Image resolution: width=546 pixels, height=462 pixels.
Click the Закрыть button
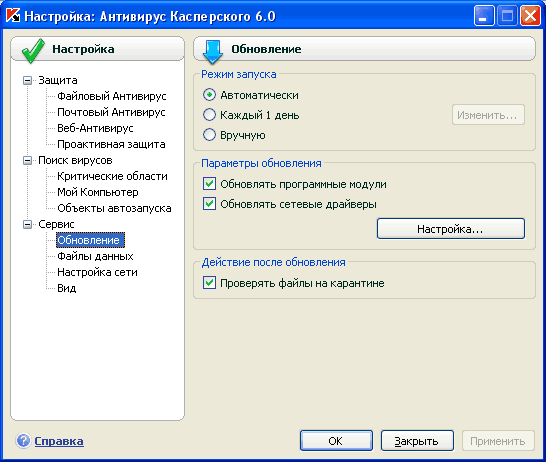[x=417, y=441]
